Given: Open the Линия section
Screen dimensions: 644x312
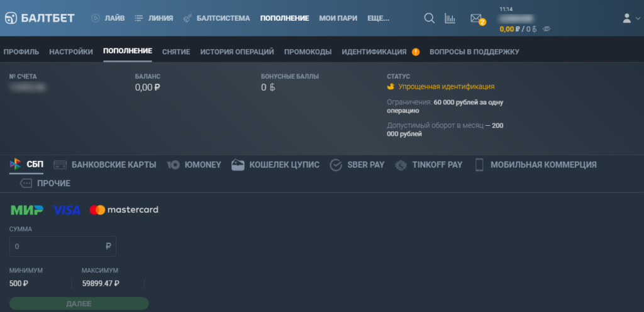Looking at the screenshot, I should [x=160, y=18].
